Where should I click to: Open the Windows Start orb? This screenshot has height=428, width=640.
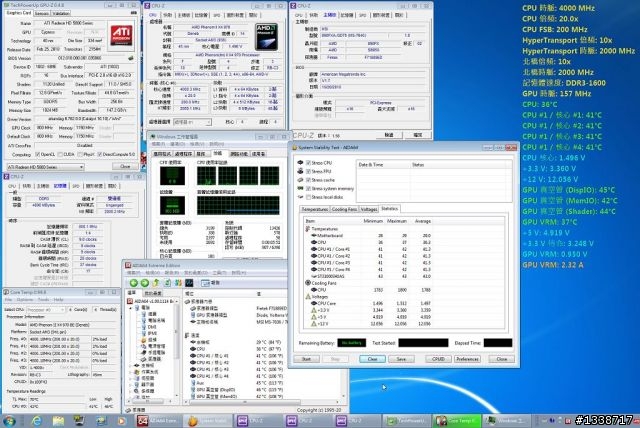(x=9, y=420)
